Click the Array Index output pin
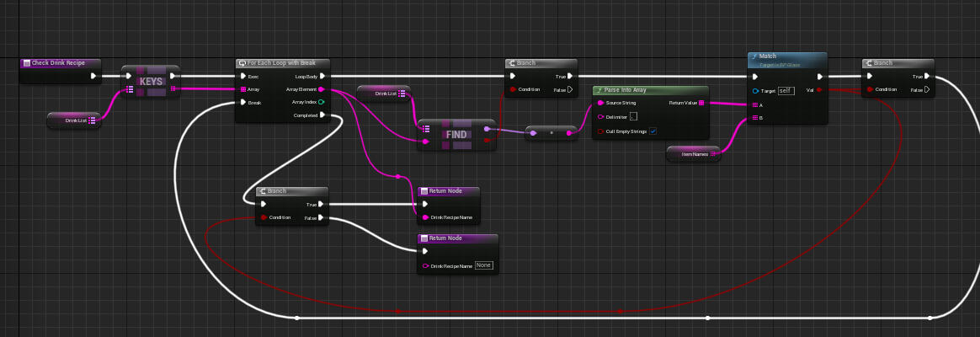The image size is (980, 337). click(x=322, y=102)
